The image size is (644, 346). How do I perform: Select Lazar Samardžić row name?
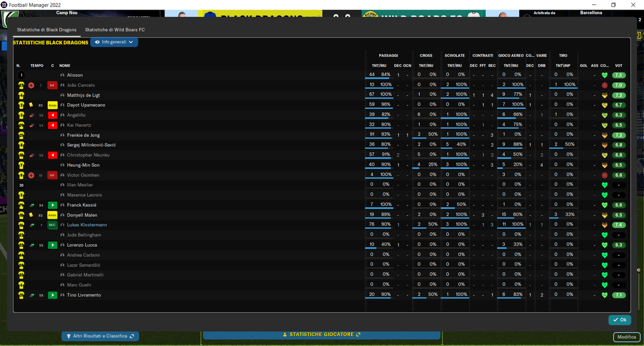point(84,265)
